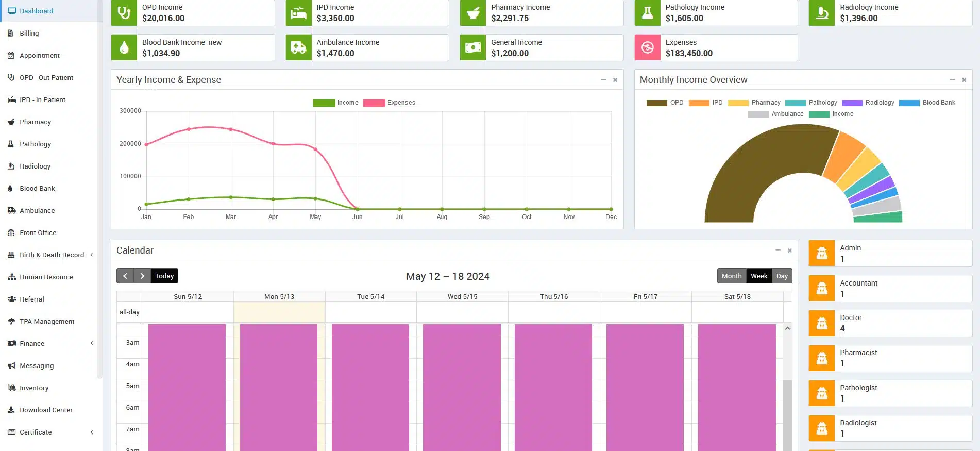Switch calendar to Week view
This screenshot has width=980, height=451.
click(x=759, y=276)
